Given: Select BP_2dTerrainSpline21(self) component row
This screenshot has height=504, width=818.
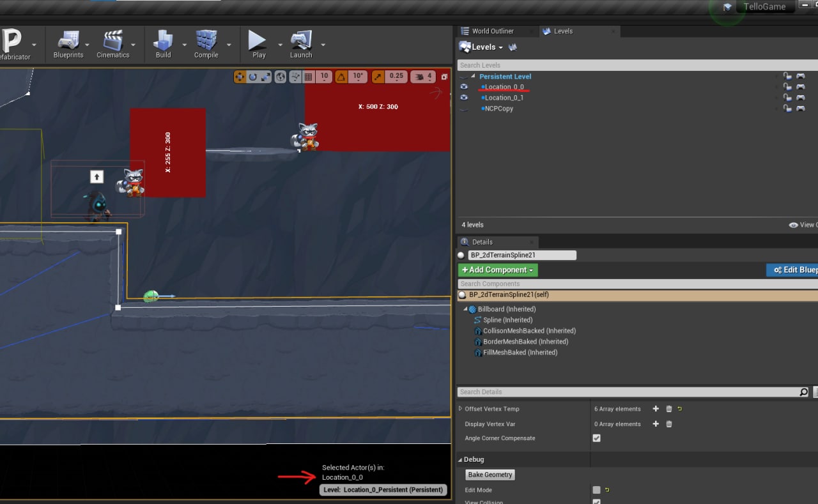Looking at the screenshot, I should click(x=637, y=295).
